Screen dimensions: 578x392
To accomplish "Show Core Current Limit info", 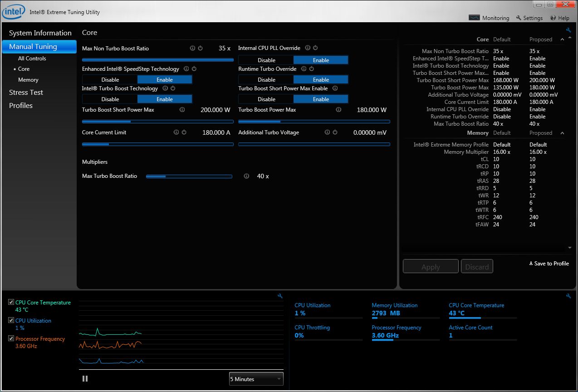I will click(176, 132).
